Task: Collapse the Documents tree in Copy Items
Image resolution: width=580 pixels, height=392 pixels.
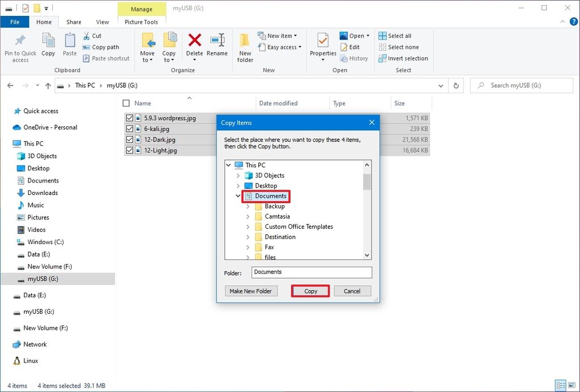Action: 238,196
